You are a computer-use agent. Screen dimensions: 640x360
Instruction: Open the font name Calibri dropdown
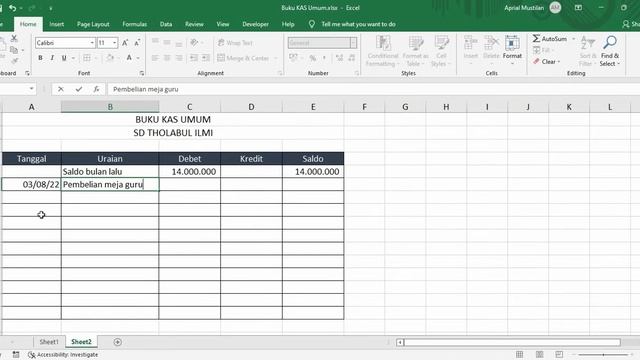[92, 43]
